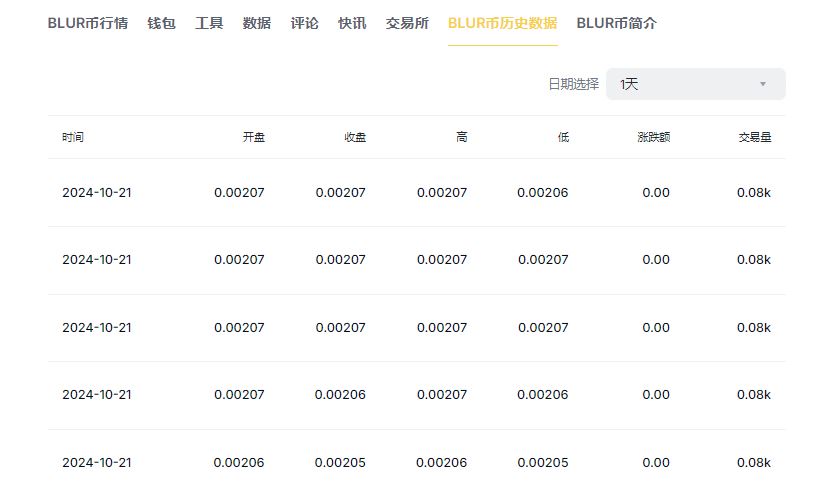824x494 pixels.
Task: Click the 开盘 column header
Action: (253, 137)
